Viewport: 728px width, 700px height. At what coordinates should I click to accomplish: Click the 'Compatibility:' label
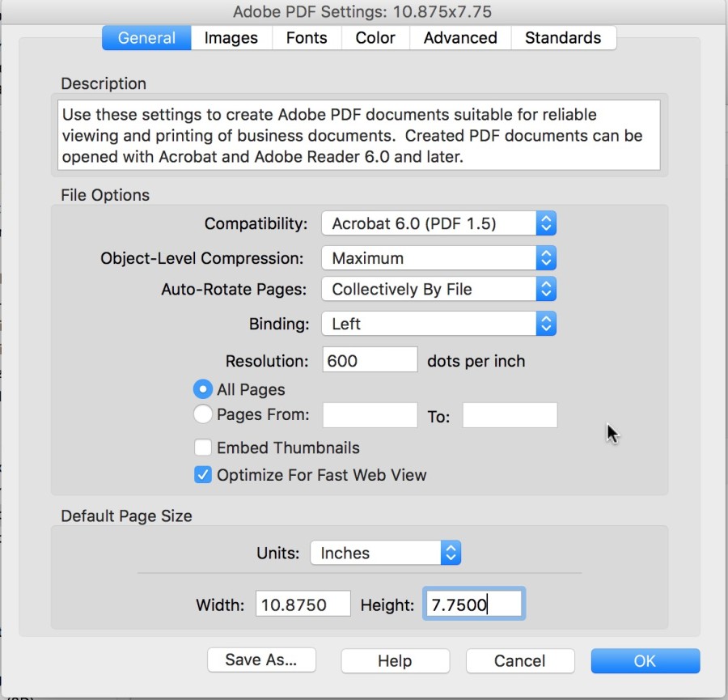tap(256, 224)
